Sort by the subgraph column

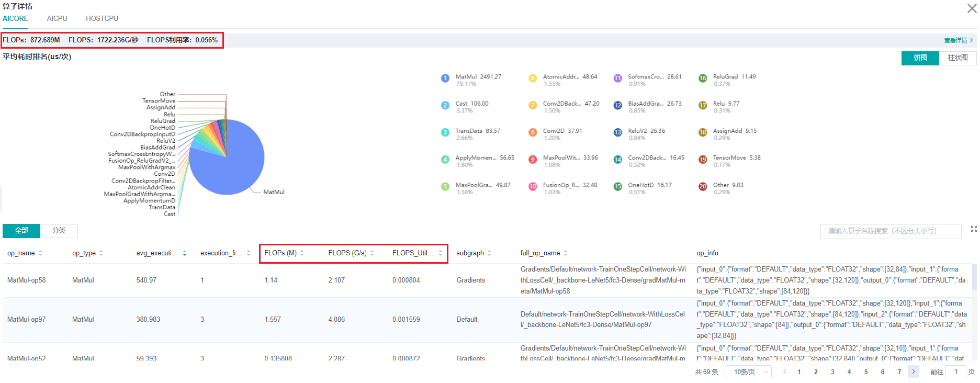(x=489, y=253)
